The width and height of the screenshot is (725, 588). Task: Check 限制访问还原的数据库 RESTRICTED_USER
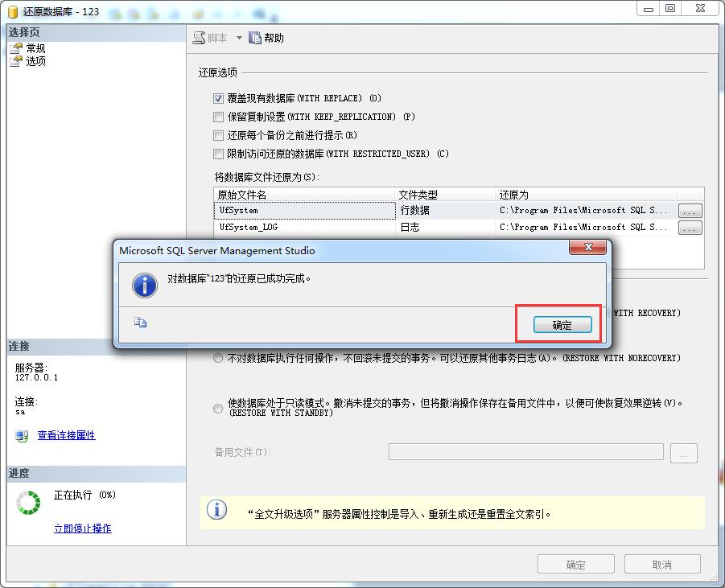[218, 154]
